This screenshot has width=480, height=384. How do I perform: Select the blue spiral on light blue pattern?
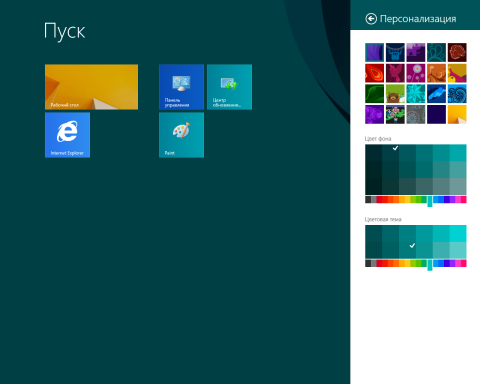[457, 94]
